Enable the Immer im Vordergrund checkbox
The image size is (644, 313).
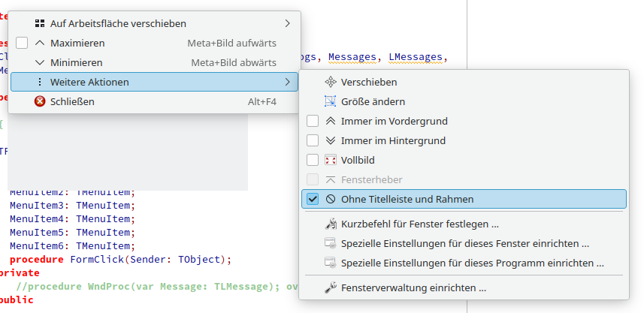tap(313, 121)
